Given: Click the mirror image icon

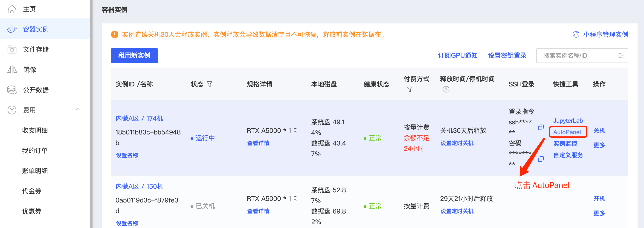Looking at the screenshot, I should 12,70.
